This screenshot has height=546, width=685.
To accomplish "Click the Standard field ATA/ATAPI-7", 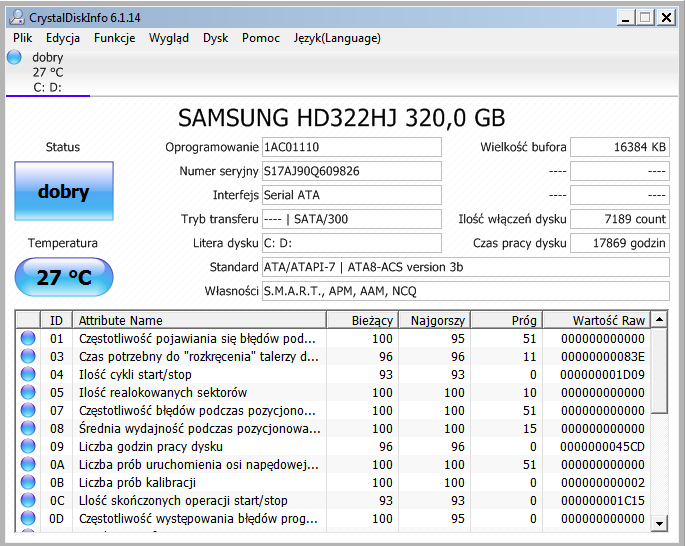I will 466,267.
